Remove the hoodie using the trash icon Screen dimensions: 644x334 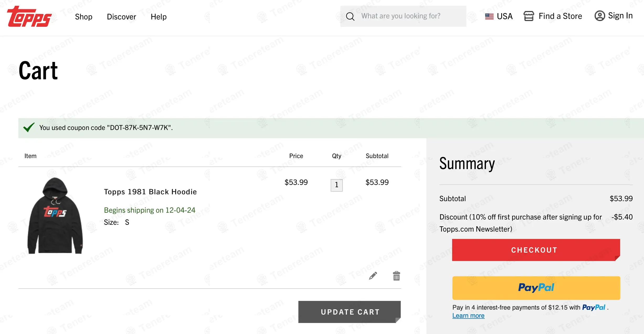pos(396,276)
